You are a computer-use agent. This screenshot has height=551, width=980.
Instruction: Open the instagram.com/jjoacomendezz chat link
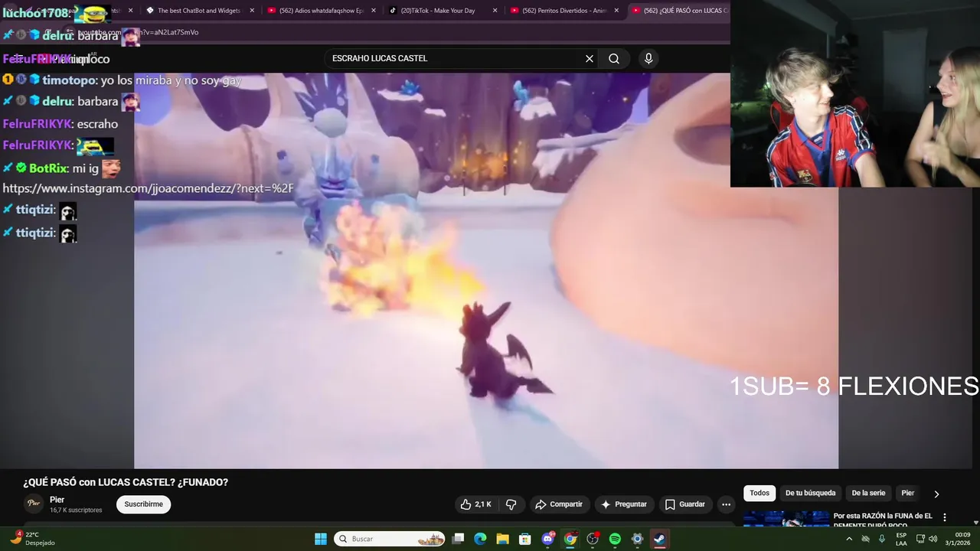pos(148,188)
